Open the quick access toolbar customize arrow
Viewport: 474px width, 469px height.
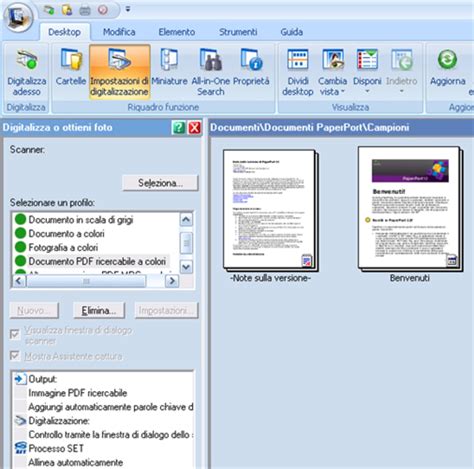(x=127, y=9)
